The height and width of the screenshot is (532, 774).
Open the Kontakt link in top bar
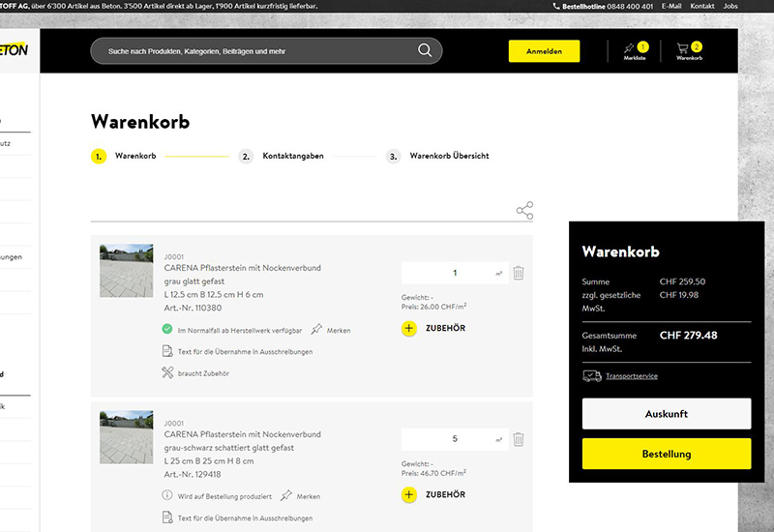click(x=702, y=6)
